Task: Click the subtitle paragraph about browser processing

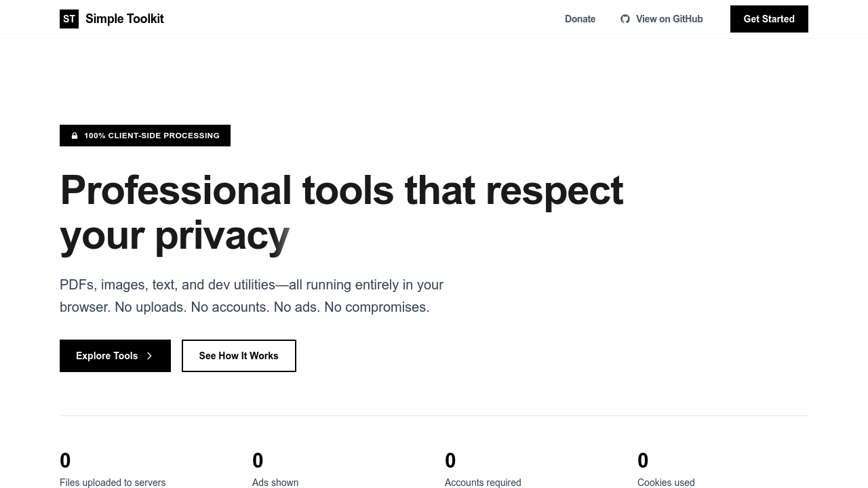Action: tap(252, 296)
